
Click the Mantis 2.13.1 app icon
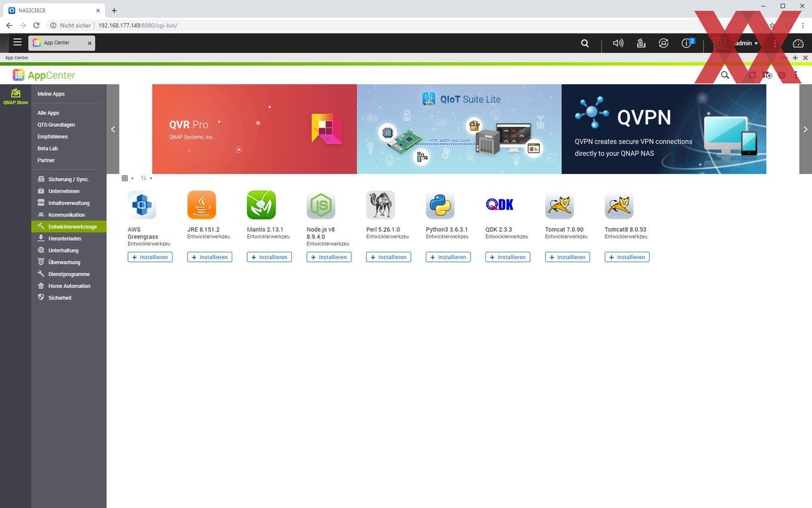coord(262,205)
